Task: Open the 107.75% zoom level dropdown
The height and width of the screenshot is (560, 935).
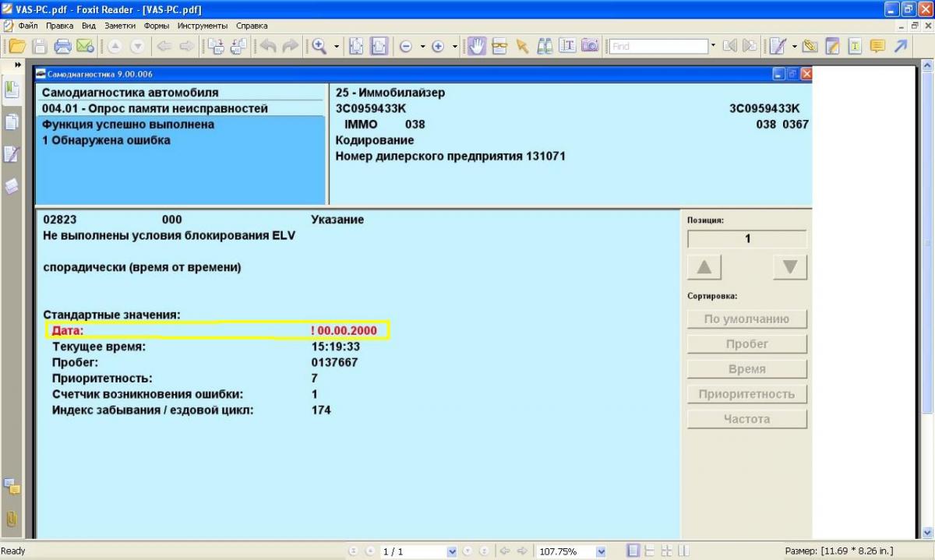Action: [x=601, y=551]
